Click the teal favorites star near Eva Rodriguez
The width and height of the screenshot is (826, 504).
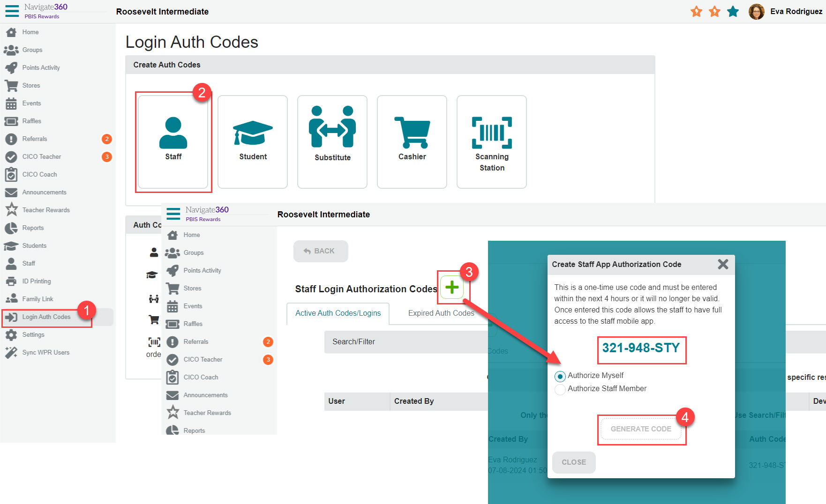732,11
